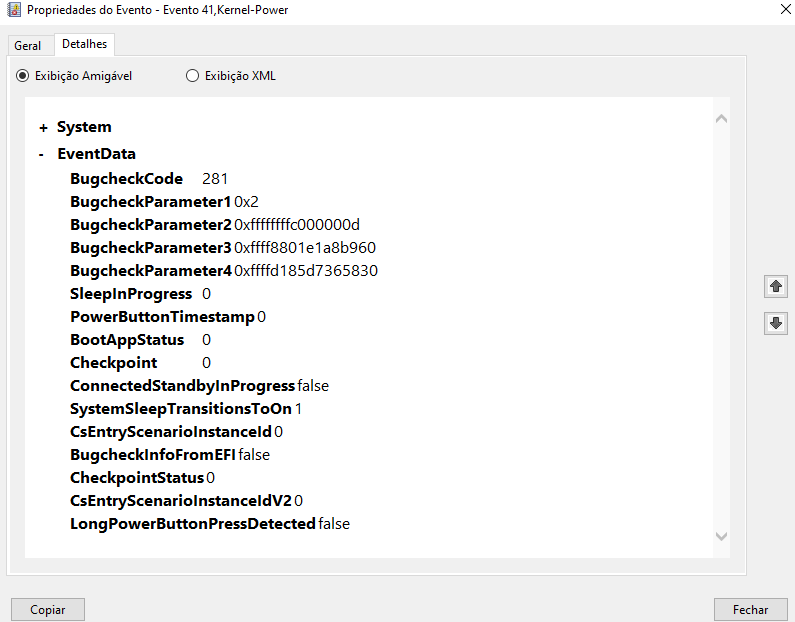The width and height of the screenshot is (795, 622).
Task: Go to previous event with up arrow
Action: tap(776, 286)
